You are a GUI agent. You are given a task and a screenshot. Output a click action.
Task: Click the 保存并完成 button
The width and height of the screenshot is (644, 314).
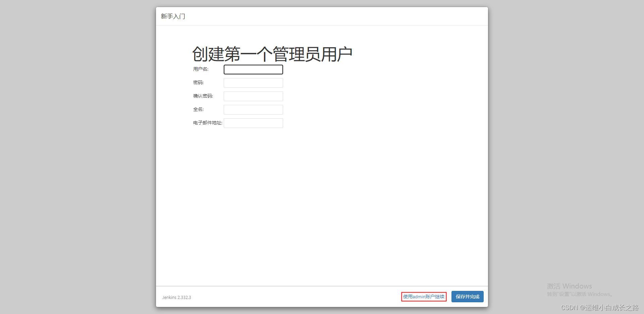pos(468,297)
